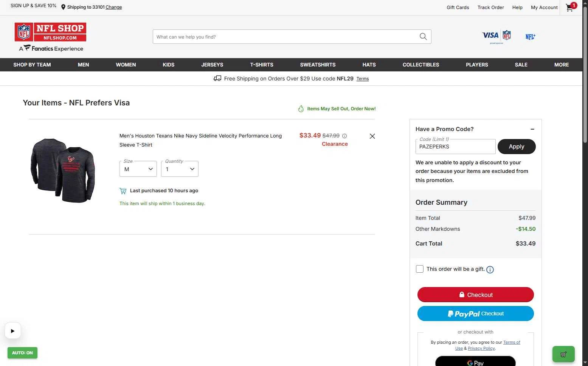Viewport: 588px width, 366px height.
Task: Open the T-Shirts menu
Action: click(262, 65)
